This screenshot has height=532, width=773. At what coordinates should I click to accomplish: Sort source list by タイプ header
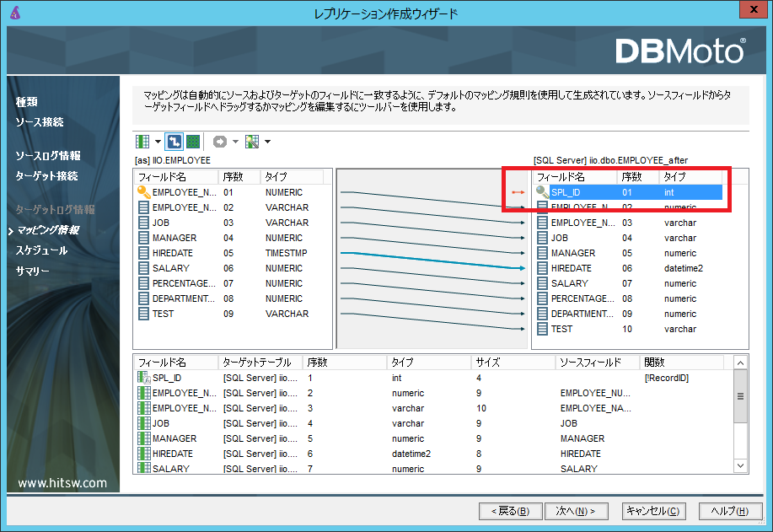[x=292, y=177]
